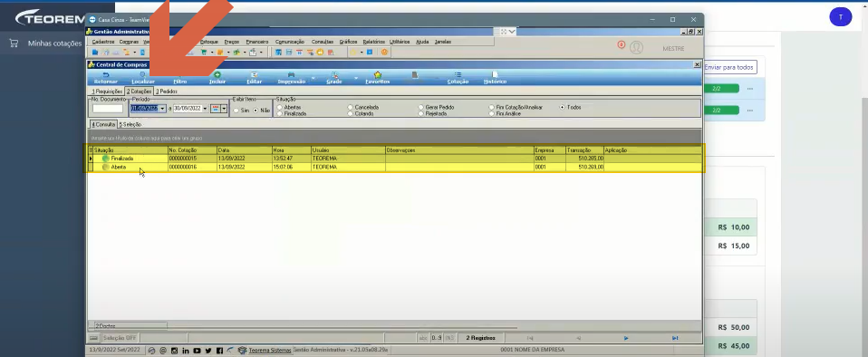
Task: Click the LinkedIn icon in status bar
Action: [186, 351]
